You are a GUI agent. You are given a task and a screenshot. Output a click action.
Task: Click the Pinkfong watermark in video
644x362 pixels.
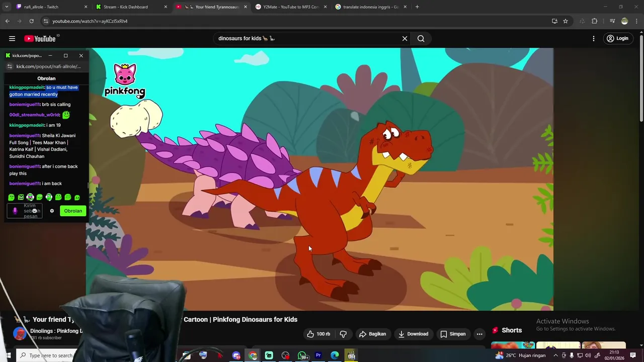click(125, 80)
